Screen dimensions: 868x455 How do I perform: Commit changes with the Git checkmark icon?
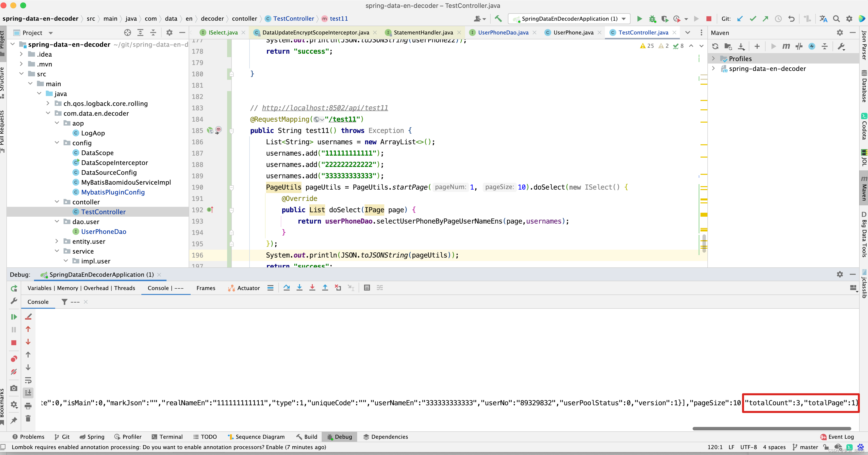(x=753, y=19)
